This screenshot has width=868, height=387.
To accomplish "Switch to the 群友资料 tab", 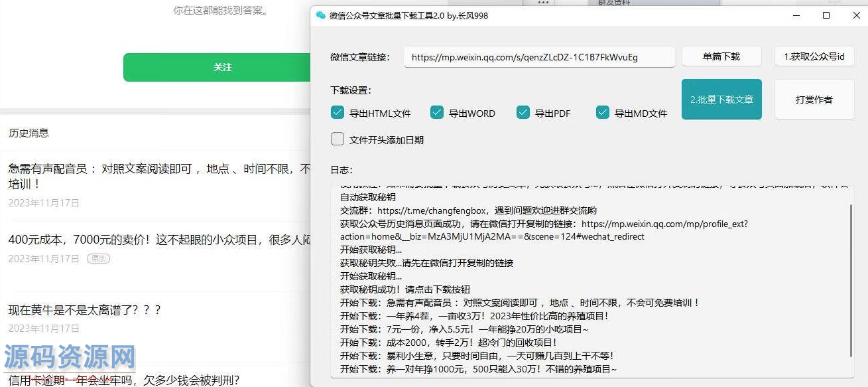I will (x=613, y=3).
